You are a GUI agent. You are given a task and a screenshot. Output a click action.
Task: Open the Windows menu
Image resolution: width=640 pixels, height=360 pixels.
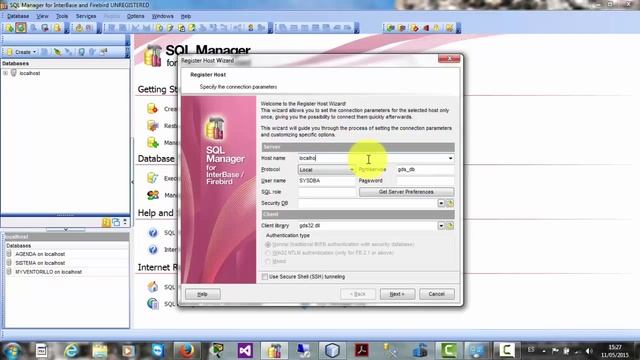162,16
